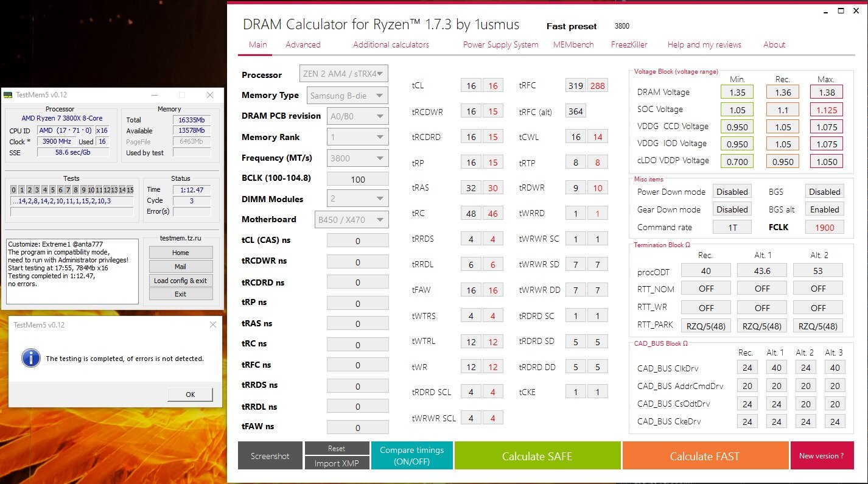
Task: Click the tCL red value 16
Action: pyautogui.click(x=493, y=86)
